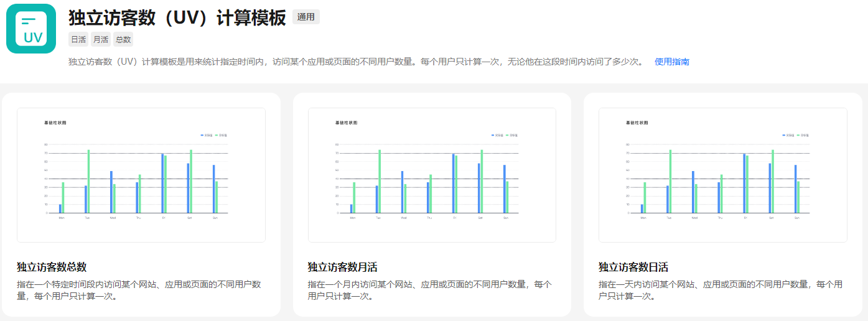Click the description under 独立访客数月活
Image resolution: width=868 pixels, height=321 pixels.
[x=429, y=290]
